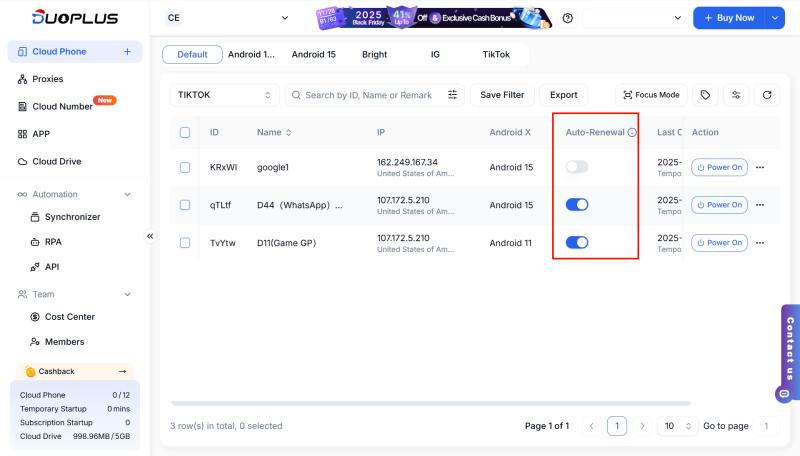Open the column settings sliders icon
The image size is (800, 456).
(736, 95)
